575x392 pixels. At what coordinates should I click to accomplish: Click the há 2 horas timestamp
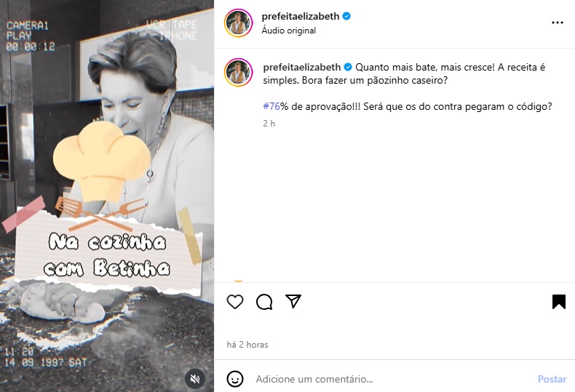pos(247,345)
